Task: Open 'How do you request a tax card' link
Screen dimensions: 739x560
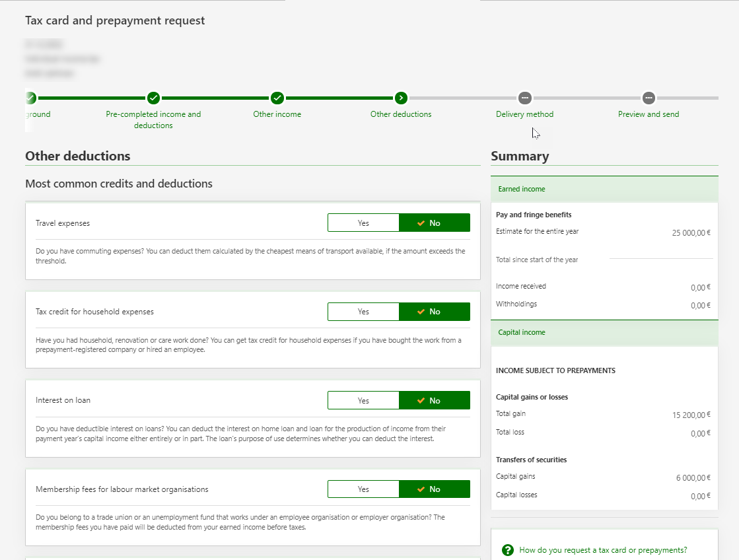Action: tap(603, 550)
